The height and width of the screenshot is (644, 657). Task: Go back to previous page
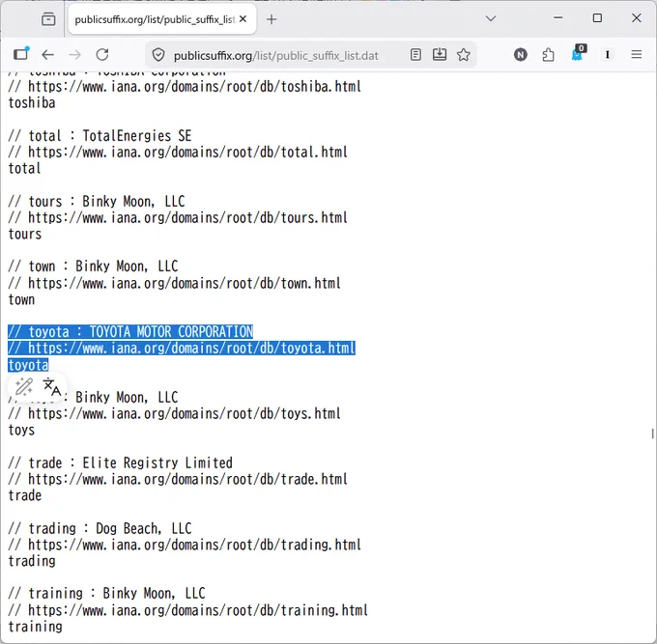[48, 55]
